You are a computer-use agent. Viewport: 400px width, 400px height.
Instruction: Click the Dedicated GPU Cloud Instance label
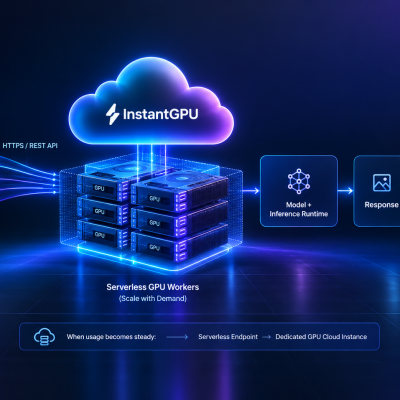pyautogui.click(x=321, y=337)
